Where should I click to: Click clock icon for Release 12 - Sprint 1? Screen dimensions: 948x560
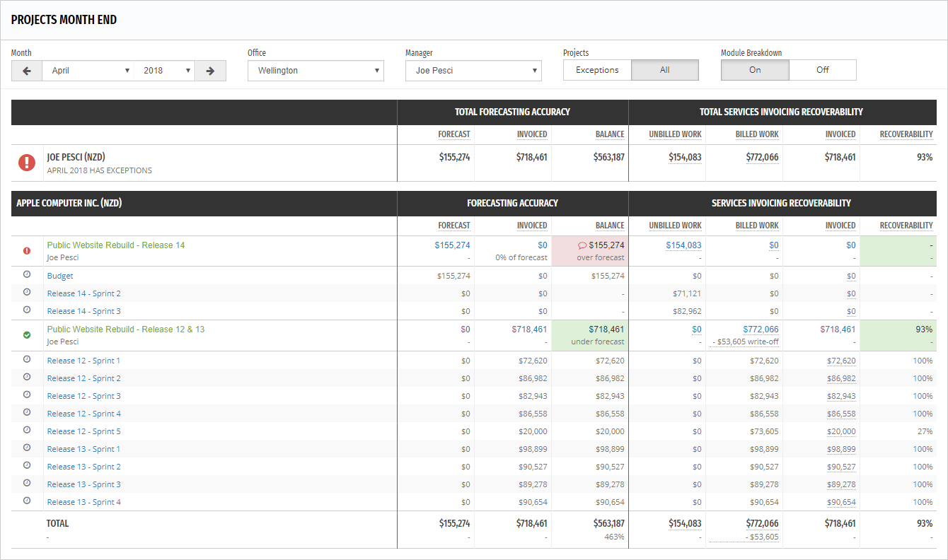point(27,359)
